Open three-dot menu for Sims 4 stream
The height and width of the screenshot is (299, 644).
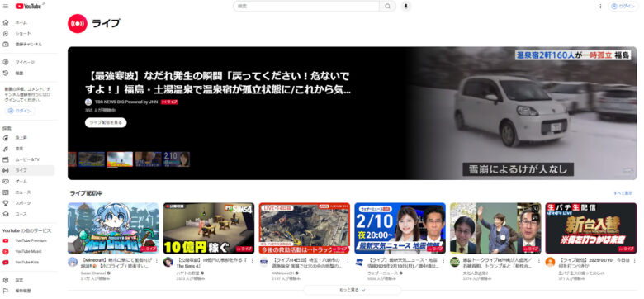(x=252, y=260)
